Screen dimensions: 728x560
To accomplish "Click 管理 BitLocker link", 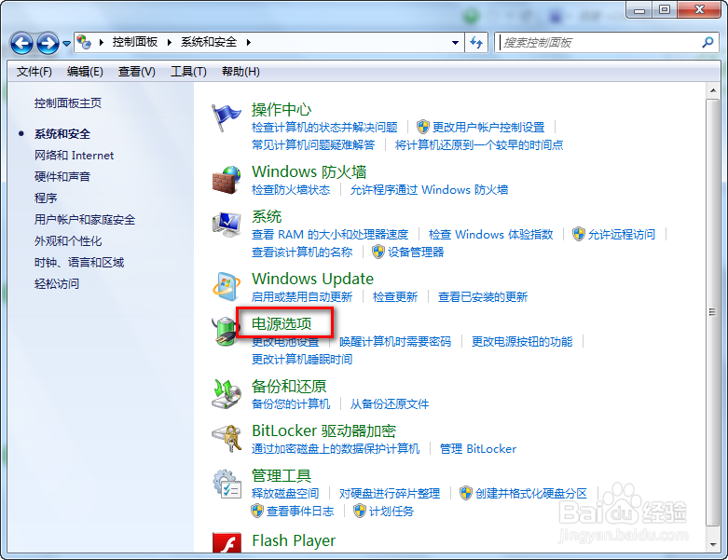I will point(478,448).
